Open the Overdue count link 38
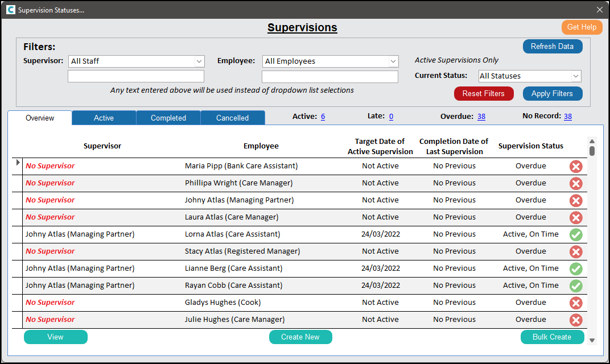This screenshot has width=610, height=364. (x=481, y=116)
